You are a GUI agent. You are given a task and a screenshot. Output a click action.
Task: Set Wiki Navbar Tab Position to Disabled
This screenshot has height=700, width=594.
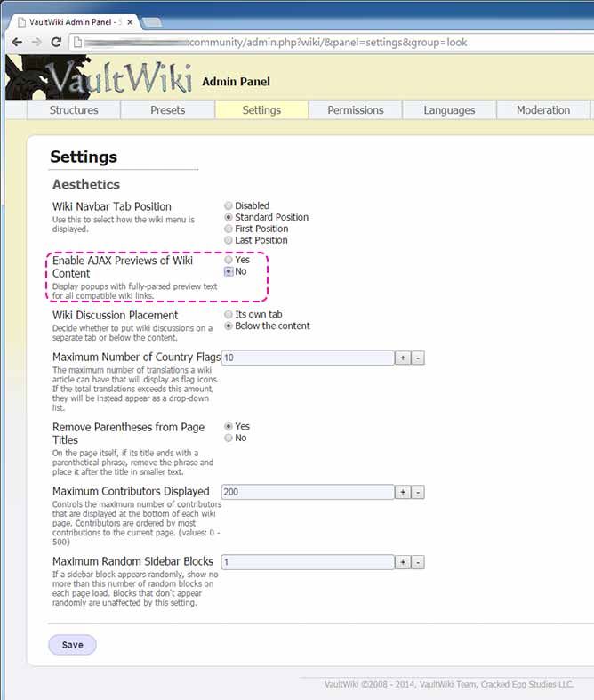[229, 205]
